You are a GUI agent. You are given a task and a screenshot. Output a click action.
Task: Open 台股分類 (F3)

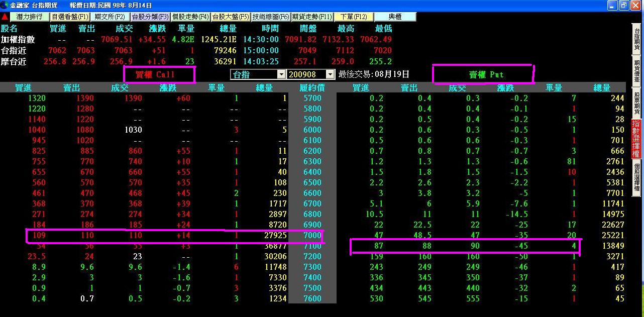tap(150, 17)
